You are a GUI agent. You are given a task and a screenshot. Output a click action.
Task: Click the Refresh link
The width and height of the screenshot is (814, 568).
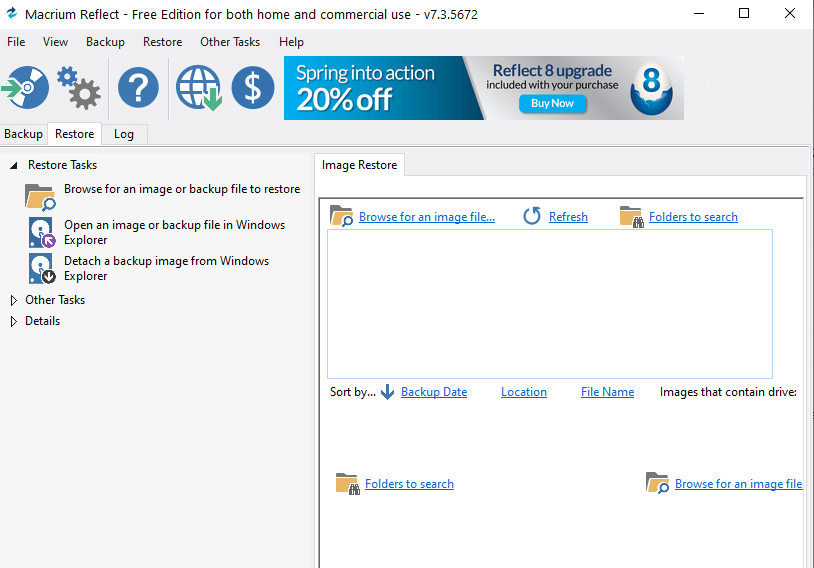click(568, 217)
